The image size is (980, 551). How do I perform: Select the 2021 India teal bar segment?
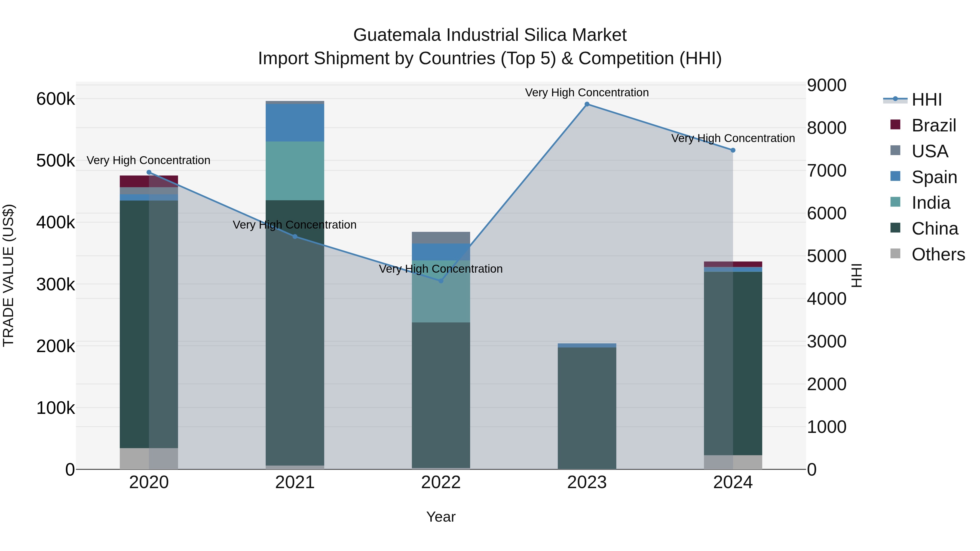tap(295, 171)
